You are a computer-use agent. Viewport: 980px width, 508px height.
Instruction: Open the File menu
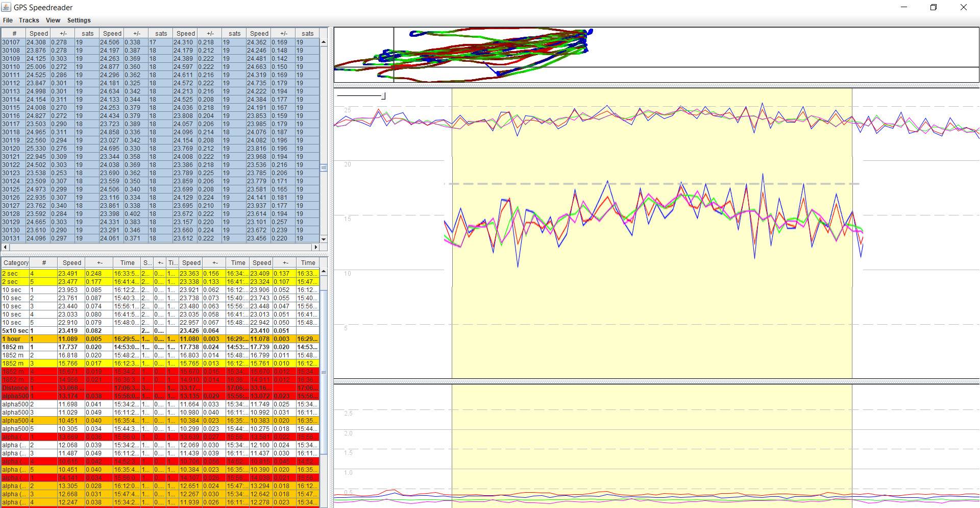(8, 20)
